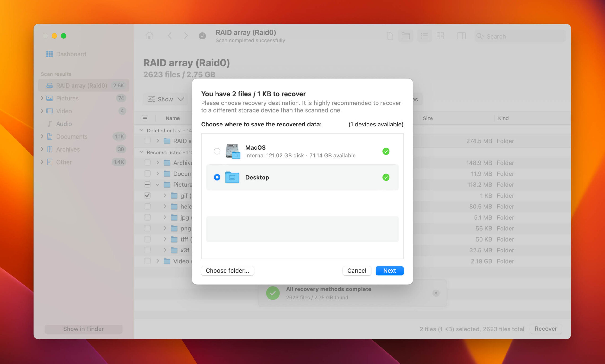Toggle the select-all checkbox in header

pos(145,118)
